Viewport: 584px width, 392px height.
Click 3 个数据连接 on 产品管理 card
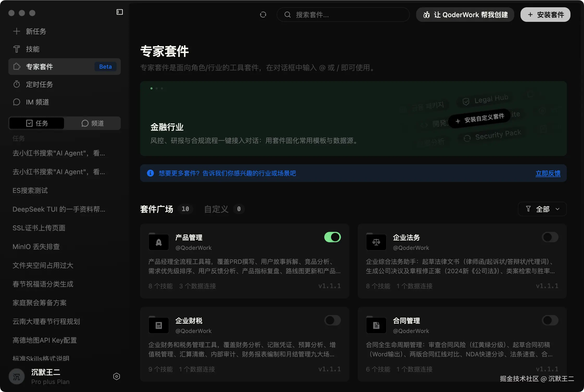(198, 286)
